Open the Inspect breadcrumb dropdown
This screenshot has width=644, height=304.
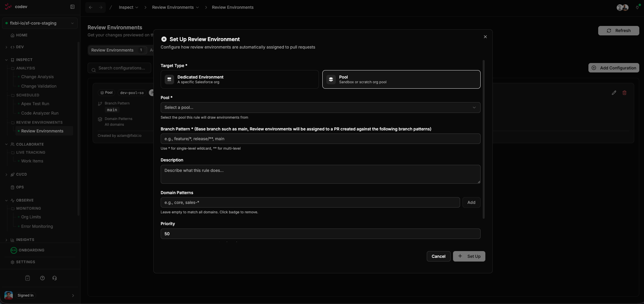click(x=128, y=7)
